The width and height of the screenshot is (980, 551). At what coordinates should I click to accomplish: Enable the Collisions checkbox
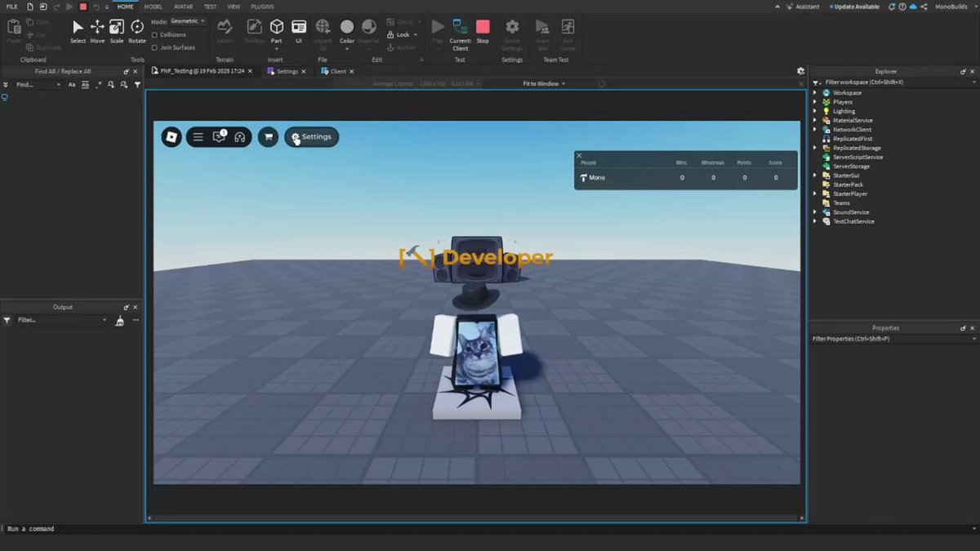(x=155, y=35)
